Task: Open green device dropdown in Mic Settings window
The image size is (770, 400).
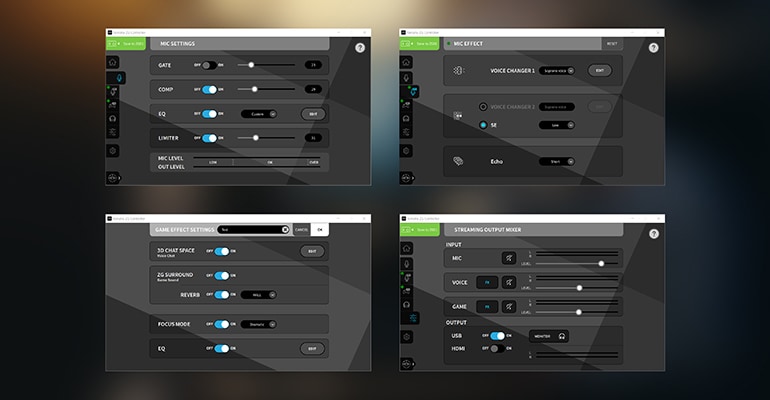Action: (x=126, y=44)
